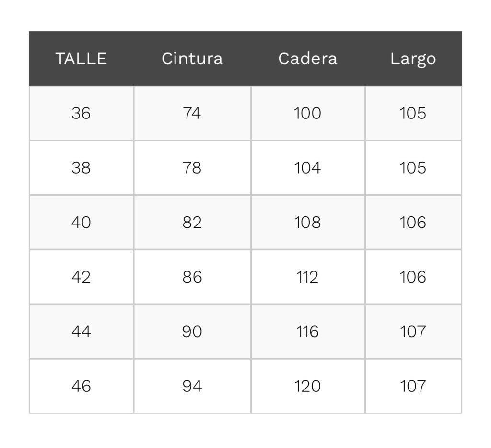
Task: Click the size 40 row label
Action: tap(81, 222)
